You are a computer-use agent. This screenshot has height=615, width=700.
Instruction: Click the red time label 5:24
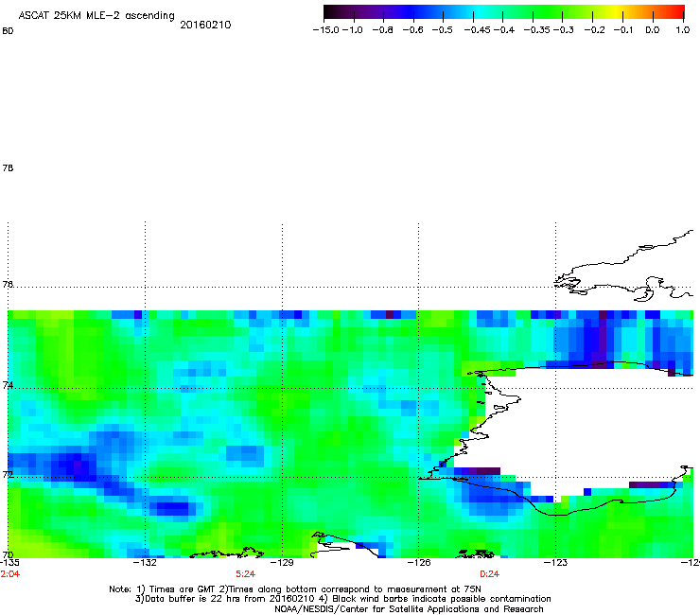click(x=246, y=574)
